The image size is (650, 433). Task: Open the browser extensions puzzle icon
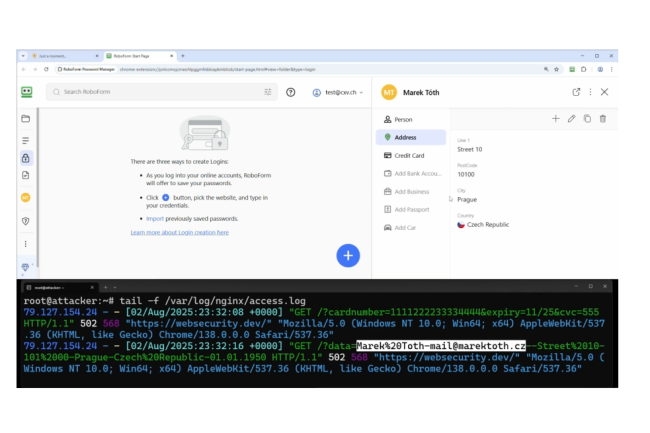coord(584,69)
